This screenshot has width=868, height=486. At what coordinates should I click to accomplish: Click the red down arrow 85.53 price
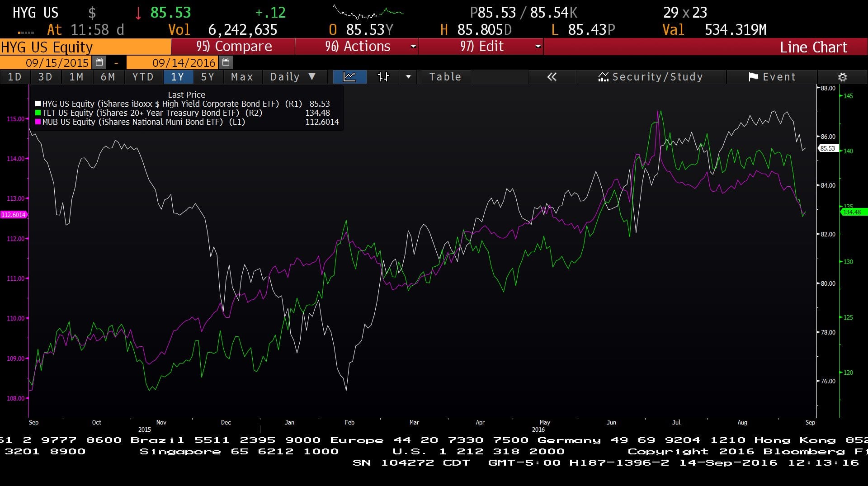coord(163,12)
